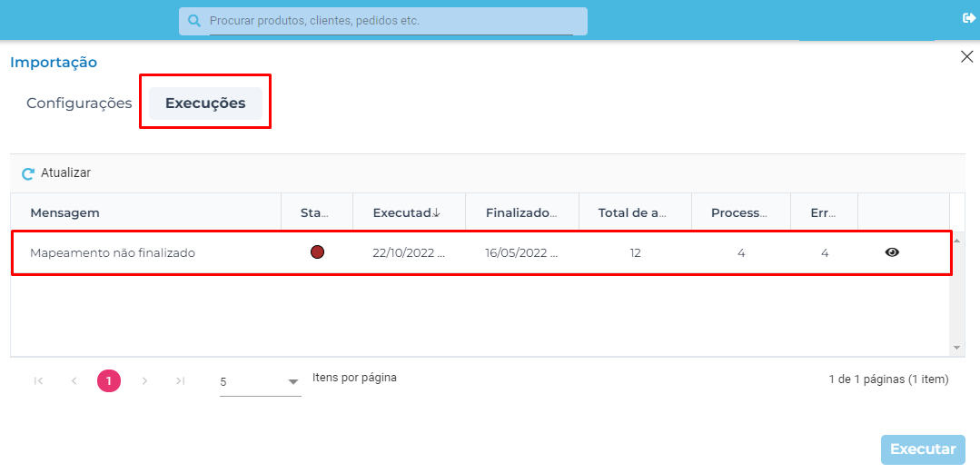The image size is (980, 473).
Task: Go to first page icon
Action: click(38, 380)
